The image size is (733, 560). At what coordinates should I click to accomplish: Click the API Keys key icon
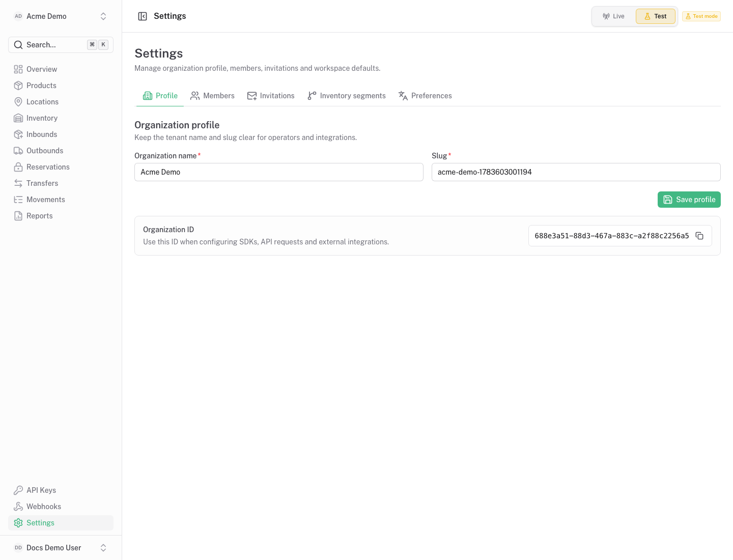tap(18, 490)
